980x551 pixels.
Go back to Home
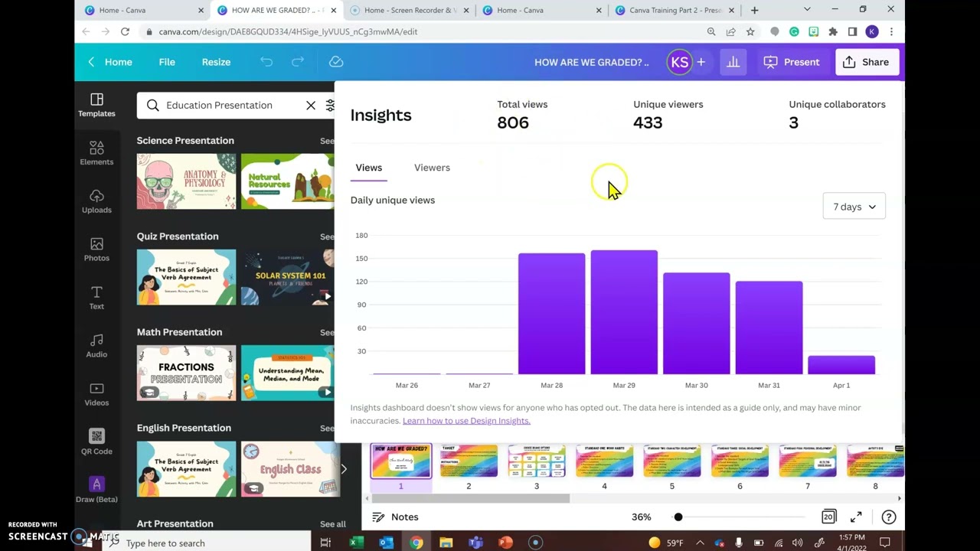point(110,62)
